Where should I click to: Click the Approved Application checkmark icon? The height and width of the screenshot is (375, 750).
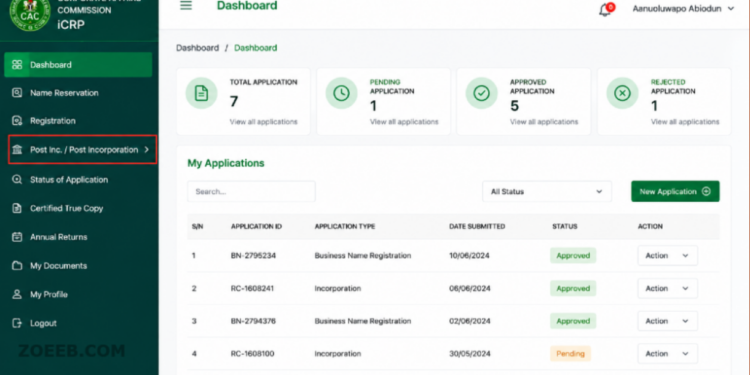point(482,93)
